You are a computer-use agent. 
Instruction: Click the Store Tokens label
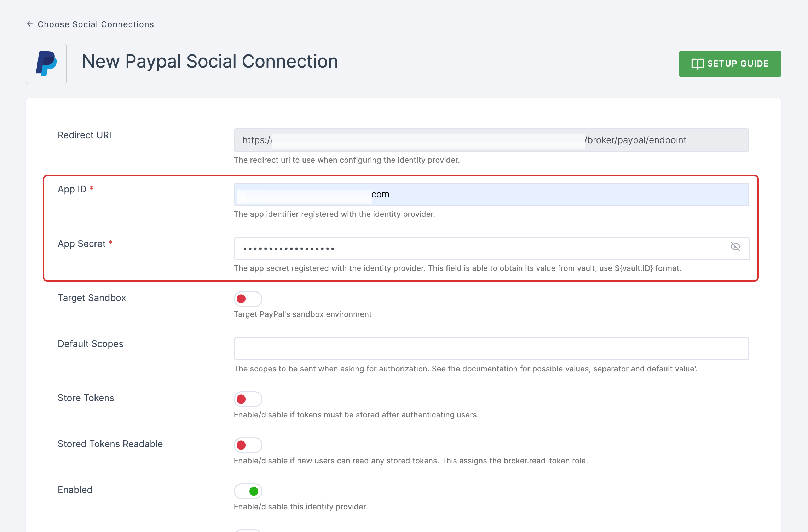[x=86, y=398]
